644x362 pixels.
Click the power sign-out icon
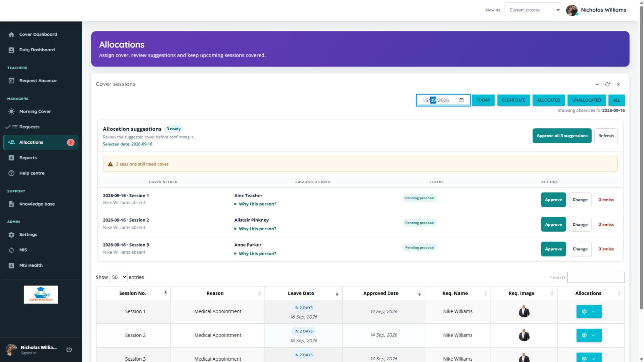(x=69, y=350)
